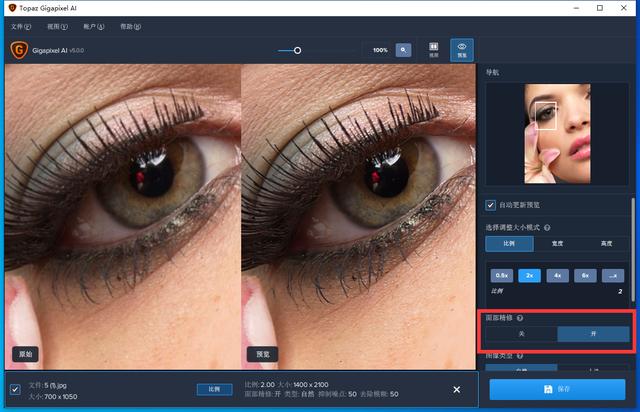The width and height of the screenshot is (640, 412).
Task: Click help icon beside resize mode label
Action: pyautogui.click(x=549, y=227)
